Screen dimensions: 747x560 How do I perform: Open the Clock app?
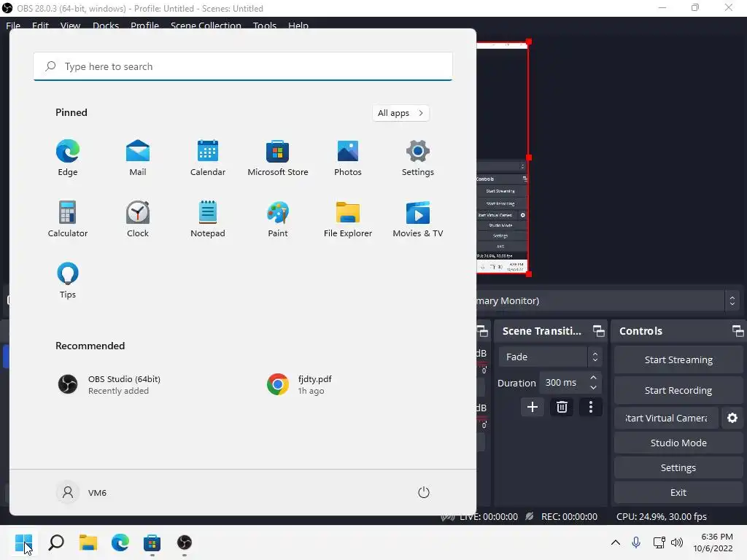point(138,219)
